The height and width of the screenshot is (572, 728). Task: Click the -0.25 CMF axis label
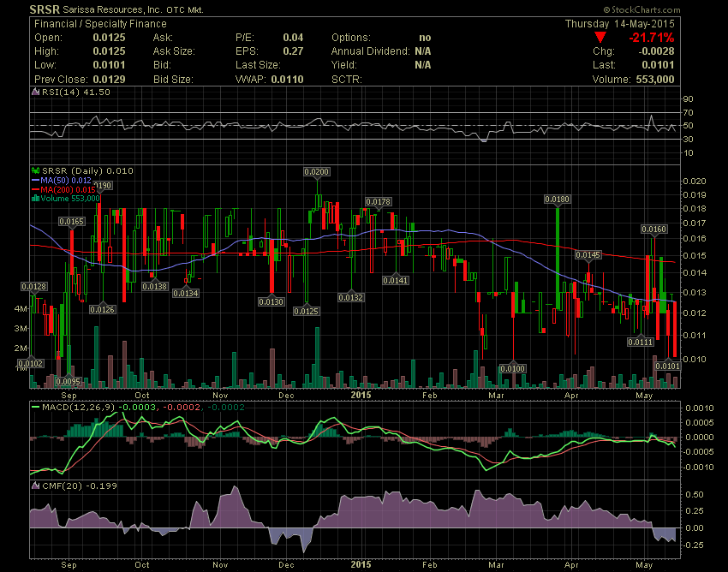click(693, 545)
